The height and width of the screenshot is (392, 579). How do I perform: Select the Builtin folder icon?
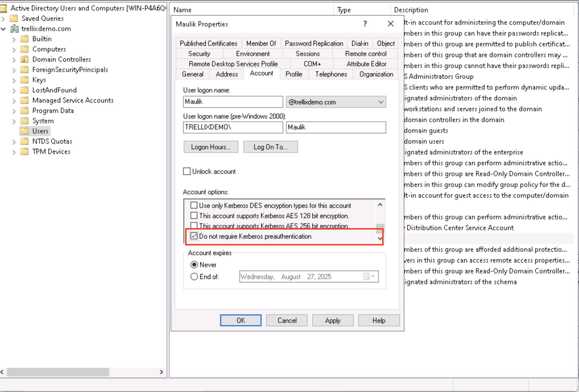click(25, 39)
